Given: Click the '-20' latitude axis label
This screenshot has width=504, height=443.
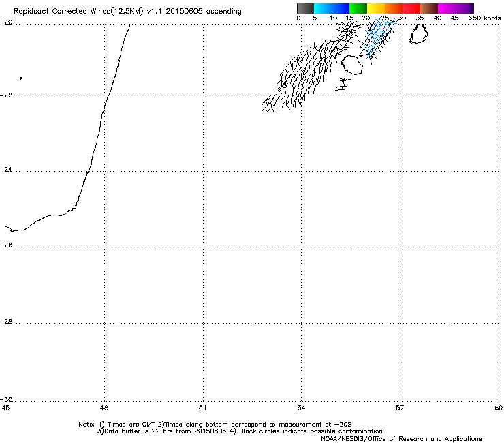Looking at the screenshot, I should click(6, 22).
